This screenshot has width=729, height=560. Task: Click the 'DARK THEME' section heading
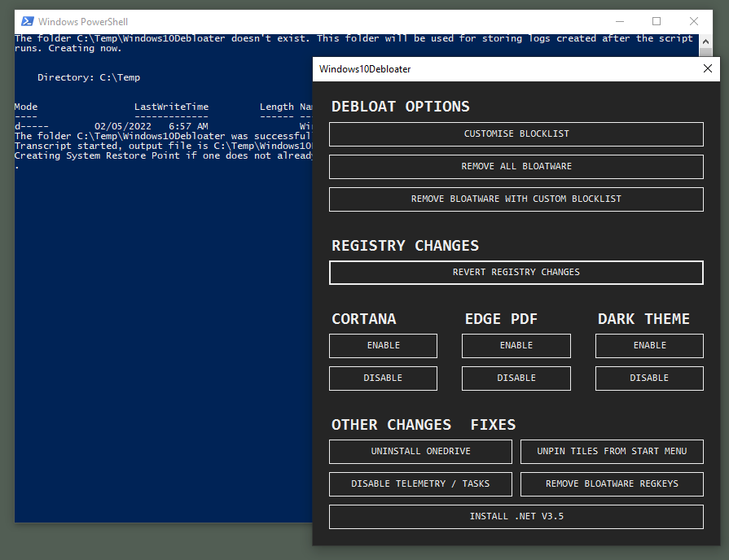tap(643, 319)
